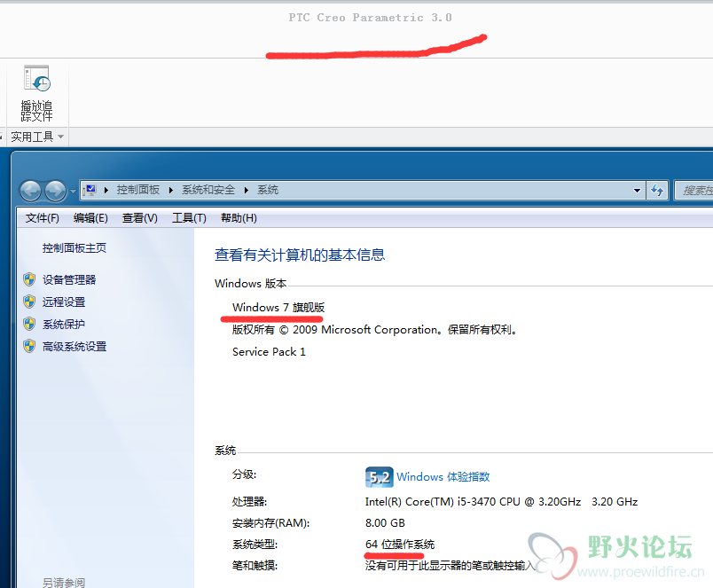Open 设备管理器 link

point(69,279)
